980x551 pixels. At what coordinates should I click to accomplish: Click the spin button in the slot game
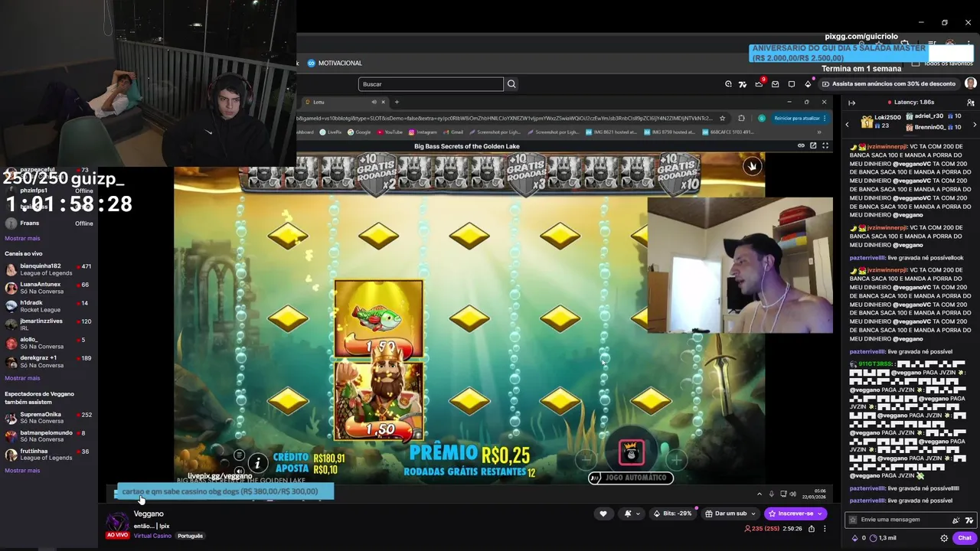(x=632, y=452)
